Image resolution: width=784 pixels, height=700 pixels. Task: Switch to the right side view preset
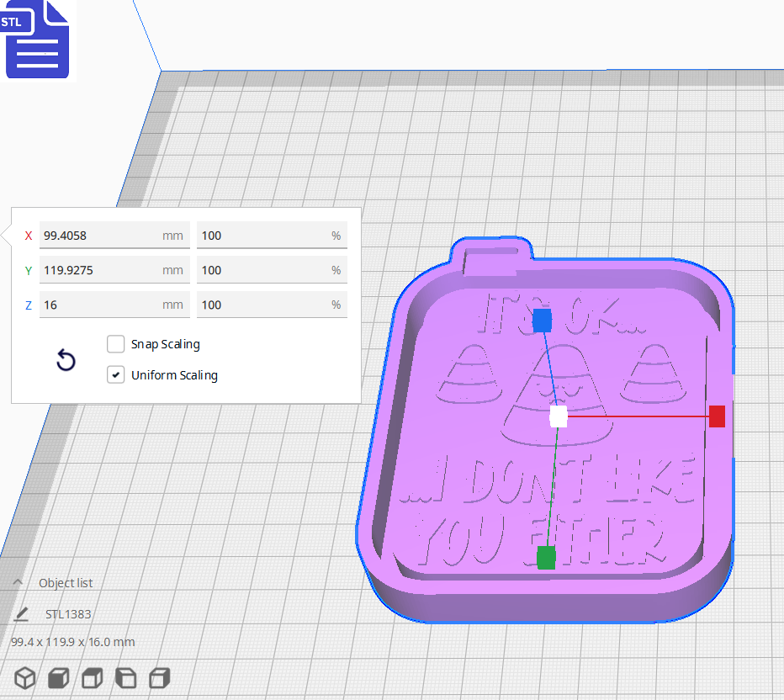coord(159,678)
